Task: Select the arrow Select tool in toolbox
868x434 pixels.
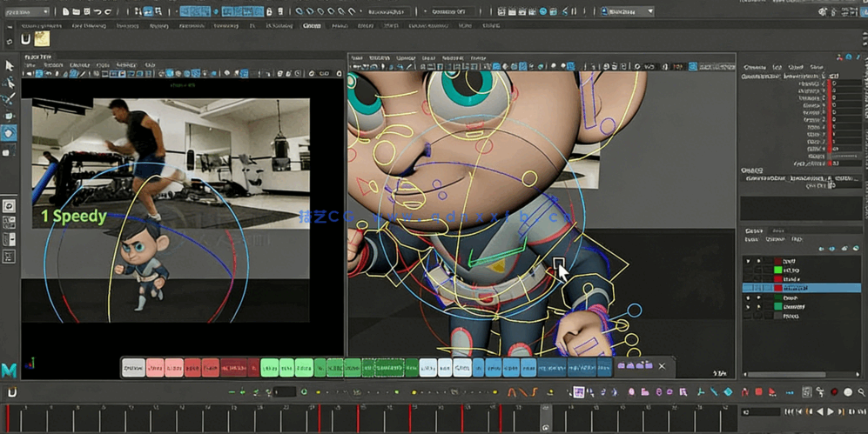Action: point(10,66)
